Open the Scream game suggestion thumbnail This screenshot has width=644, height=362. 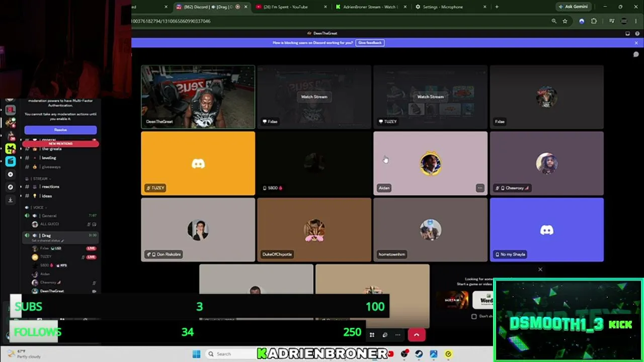pyautogui.click(x=452, y=300)
